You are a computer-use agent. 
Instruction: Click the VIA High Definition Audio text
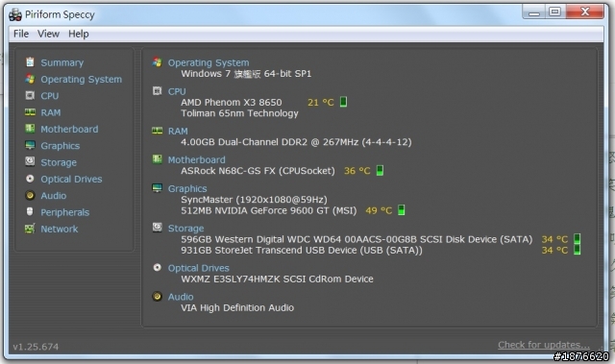[237, 308]
